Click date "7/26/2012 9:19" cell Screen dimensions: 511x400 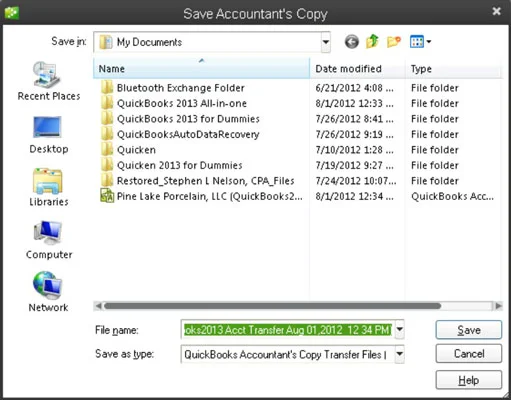pyautogui.click(x=355, y=134)
